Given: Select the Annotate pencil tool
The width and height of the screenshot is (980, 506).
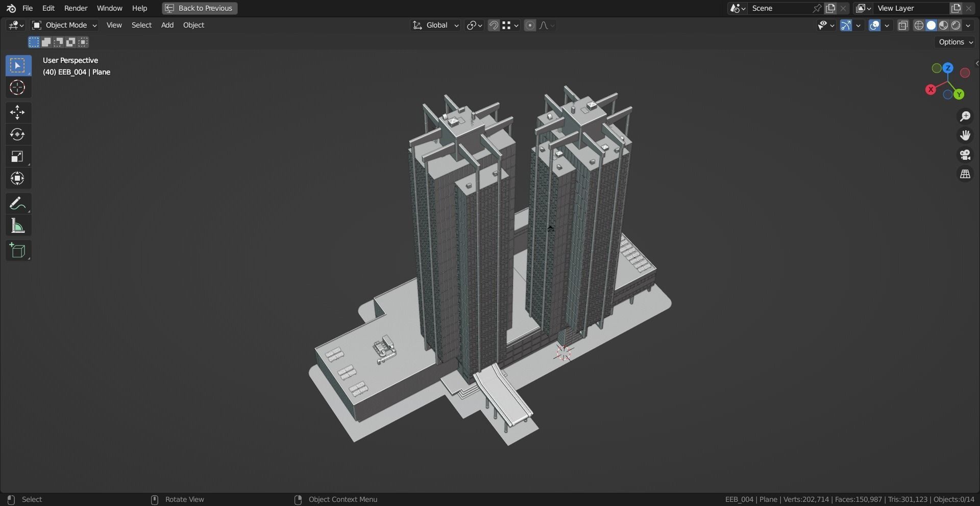Looking at the screenshot, I should click(x=18, y=203).
